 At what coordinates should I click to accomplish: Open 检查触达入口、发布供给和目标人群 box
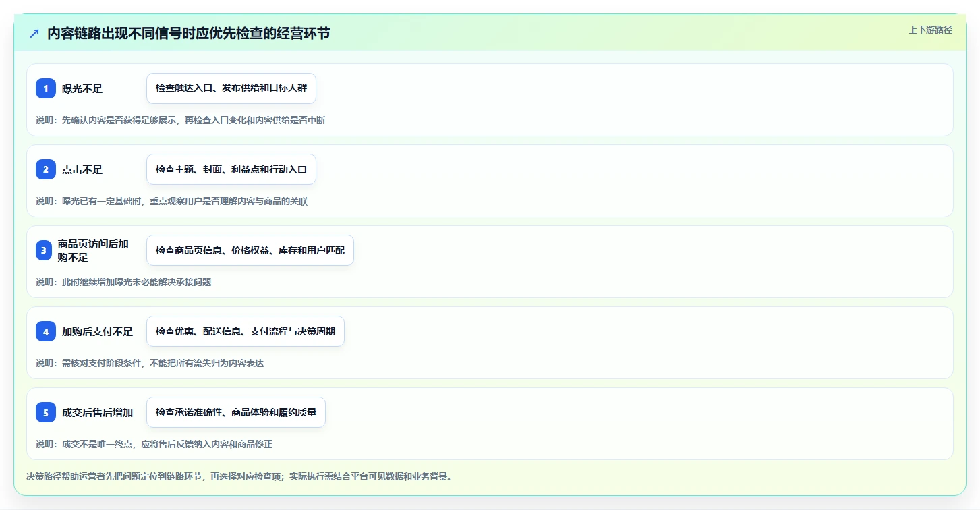pos(231,88)
